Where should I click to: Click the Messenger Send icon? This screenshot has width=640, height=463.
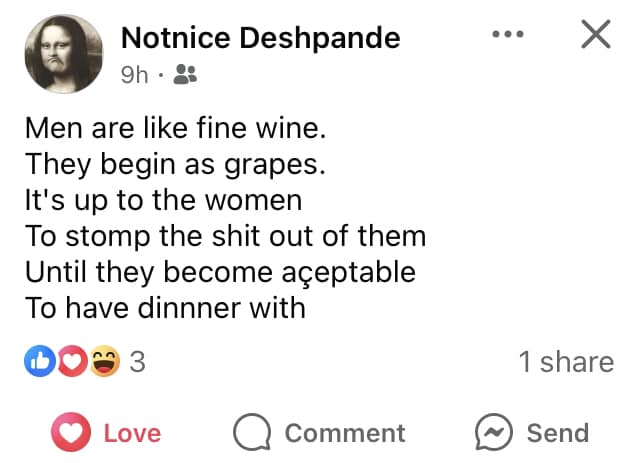(x=494, y=432)
